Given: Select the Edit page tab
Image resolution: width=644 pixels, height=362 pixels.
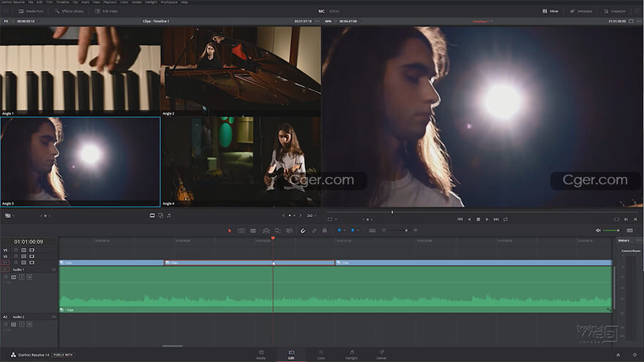Looking at the screenshot, I should pos(291,355).
